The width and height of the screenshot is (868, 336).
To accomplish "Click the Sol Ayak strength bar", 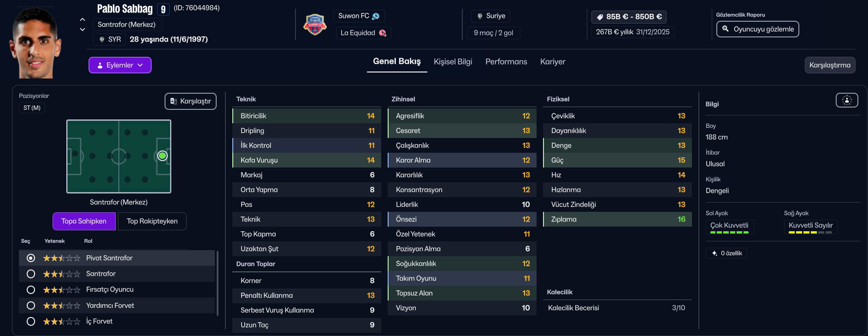I will coord(729,232).
